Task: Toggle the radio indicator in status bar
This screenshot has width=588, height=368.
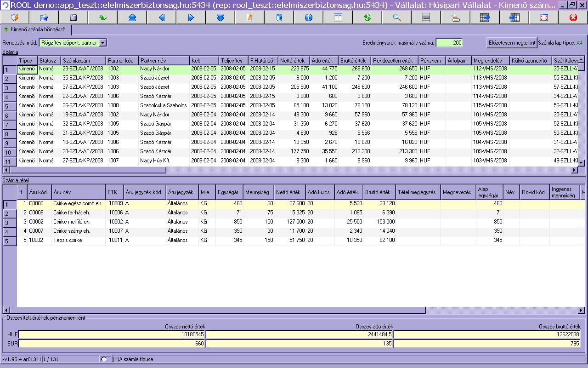Action: (104, 359)
